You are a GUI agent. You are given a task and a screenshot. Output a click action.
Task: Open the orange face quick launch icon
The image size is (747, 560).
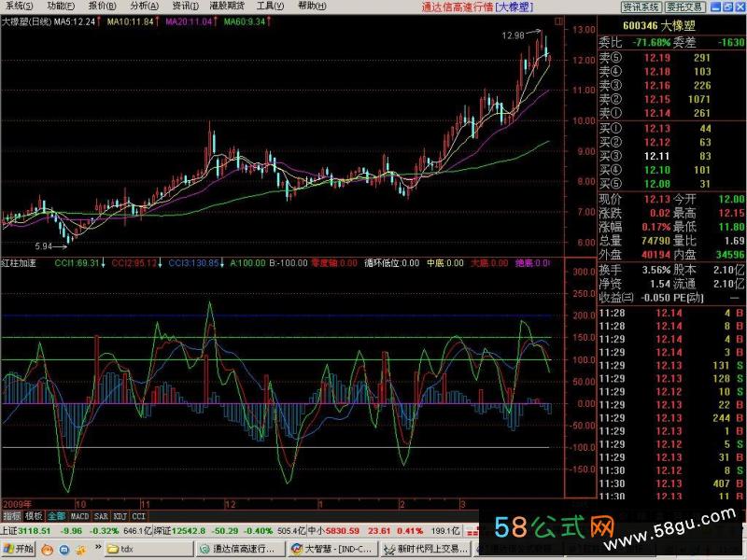48,550
